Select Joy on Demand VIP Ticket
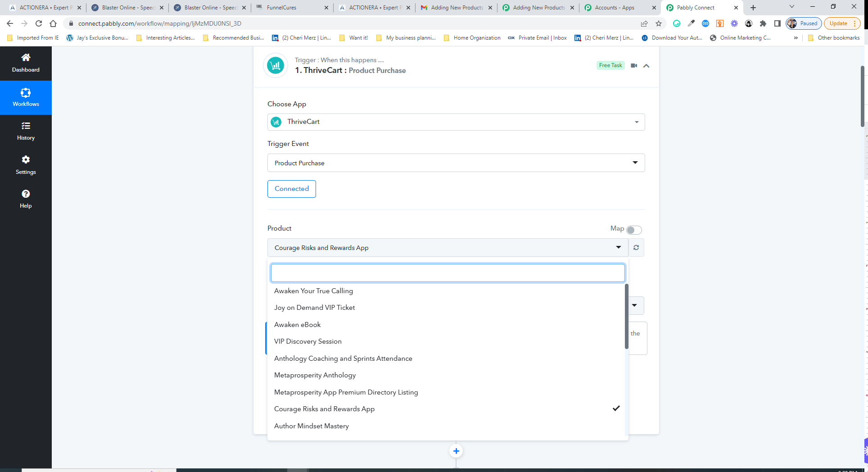Viewport: 868px width, 472px height. 446,308
